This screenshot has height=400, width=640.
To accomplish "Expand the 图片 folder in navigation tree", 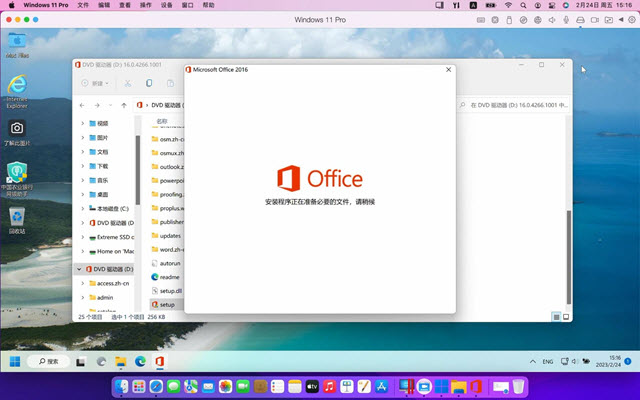I will [82, 138].
